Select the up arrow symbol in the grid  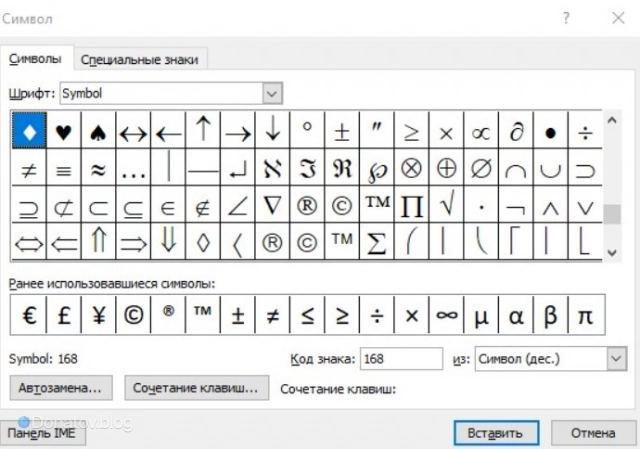point(203,131)
